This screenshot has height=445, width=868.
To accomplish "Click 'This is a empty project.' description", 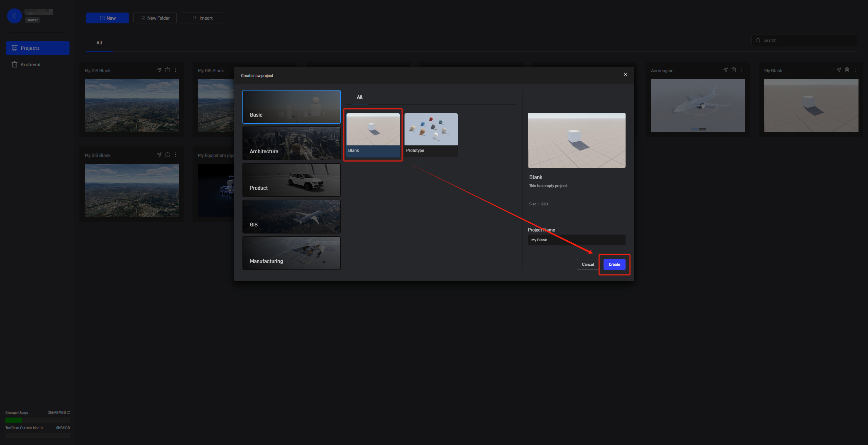I will click(x=548, y=186).
